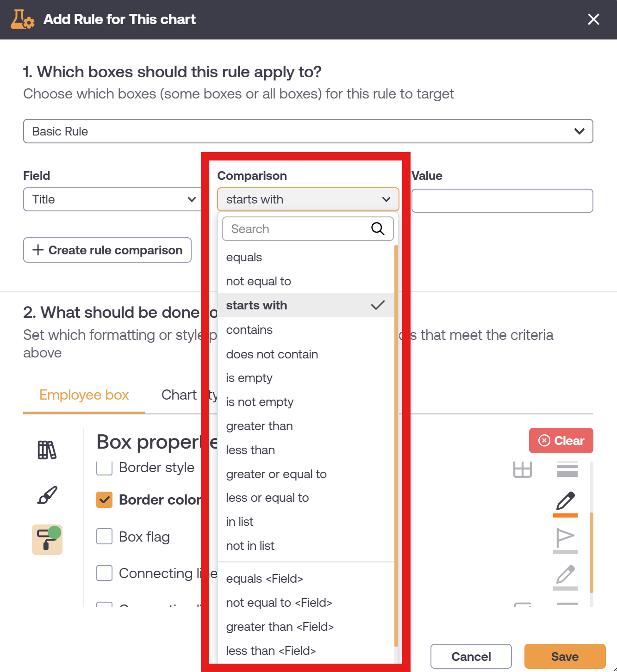Click the orange Save button
The width and height of the screenshot is (617, 672).
point(565,657)
